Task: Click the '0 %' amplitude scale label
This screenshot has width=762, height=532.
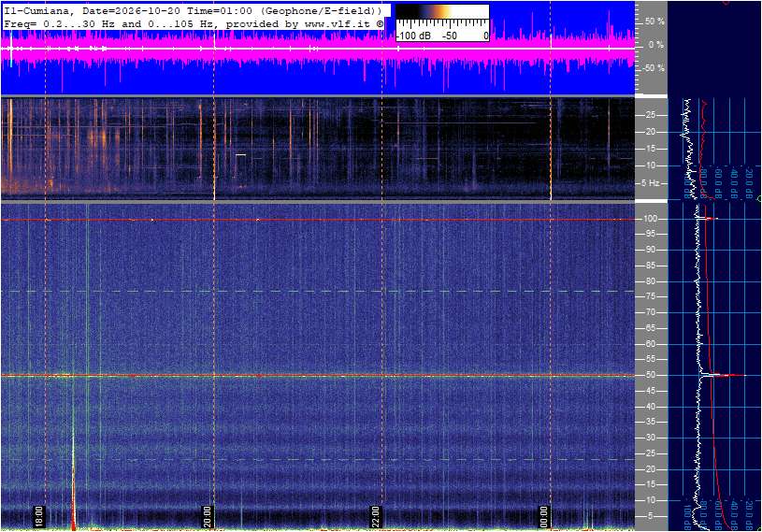Action: (656, 45)
